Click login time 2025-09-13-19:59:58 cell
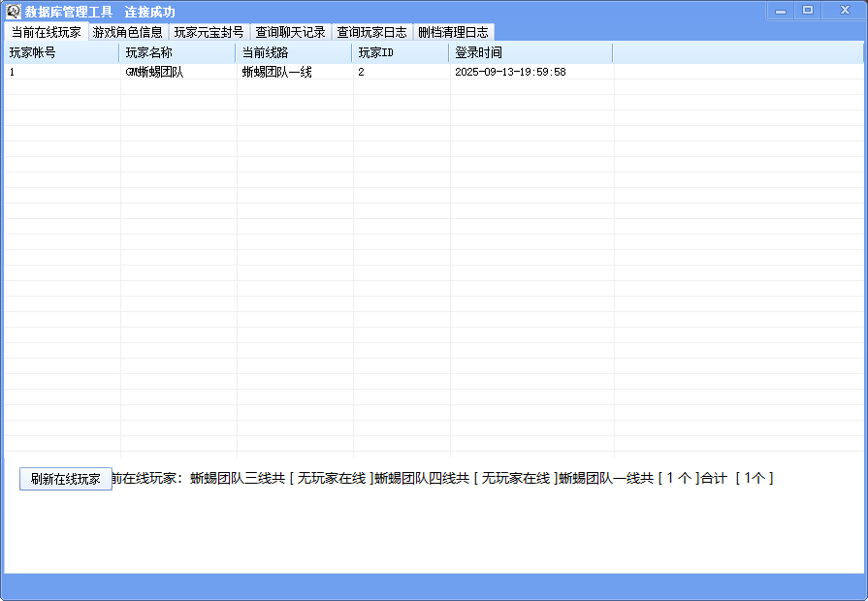The image size is (868, 601). [x=510, y=73]
